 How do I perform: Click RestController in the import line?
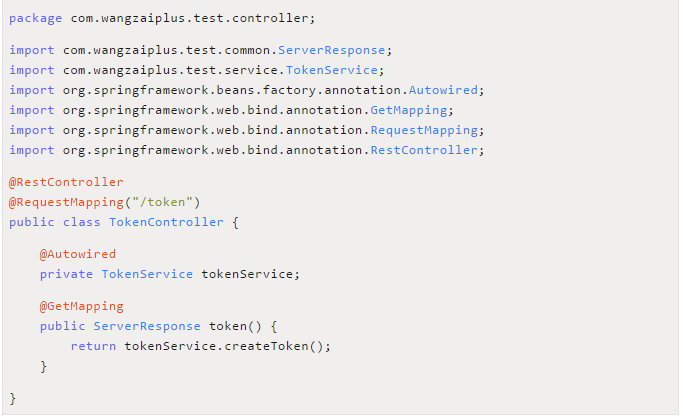[427, 150]
